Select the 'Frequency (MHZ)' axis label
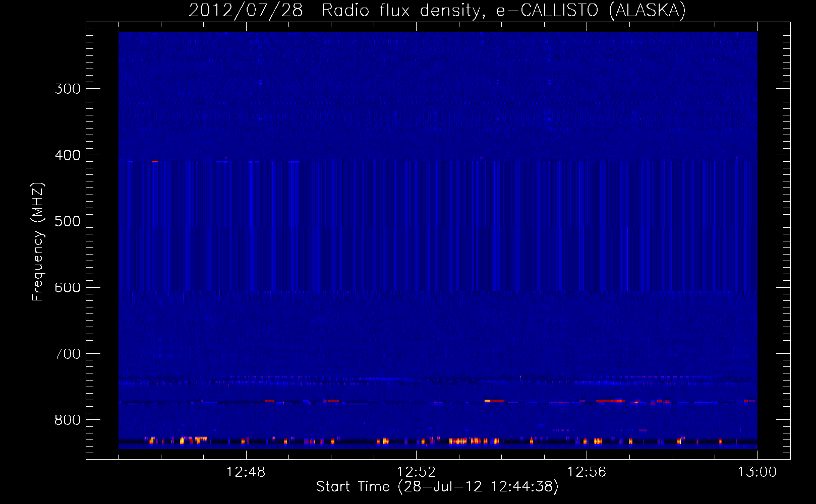The height and width of the screenshot is (504, 816). click(x=38, y=242)
